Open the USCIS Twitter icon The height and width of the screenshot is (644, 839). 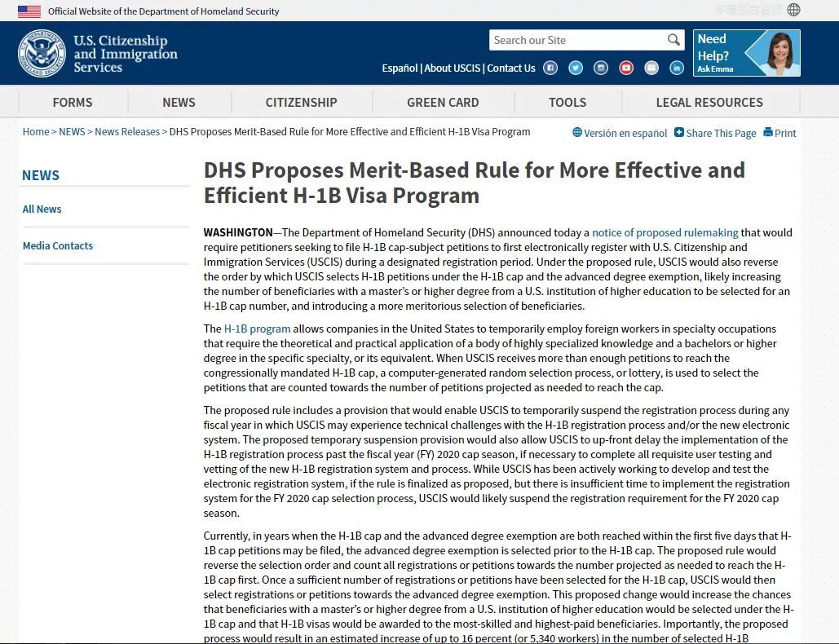tap(576, 68)
